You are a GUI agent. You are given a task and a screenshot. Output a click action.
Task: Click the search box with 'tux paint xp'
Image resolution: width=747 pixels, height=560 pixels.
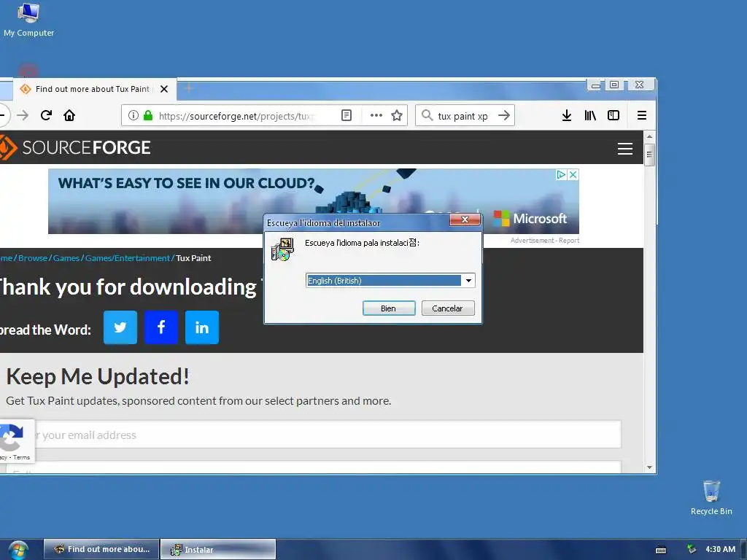click(465, 115)
